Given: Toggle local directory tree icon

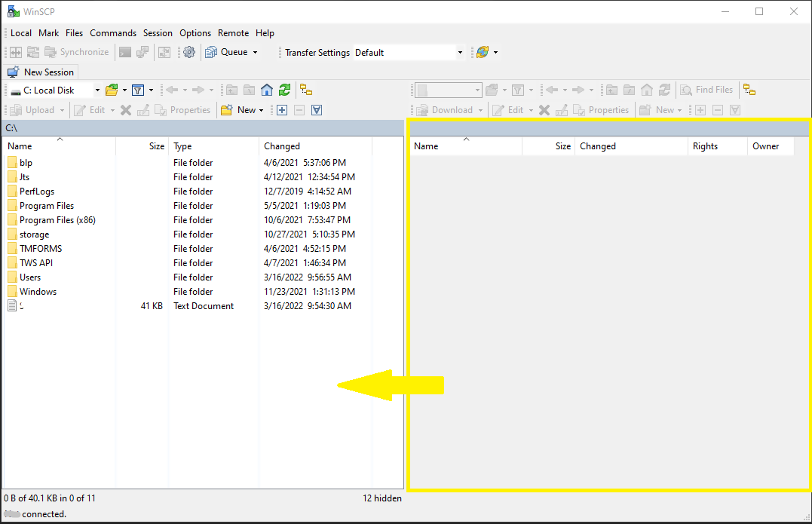Looking at the screenshot, I should point(306,90).
